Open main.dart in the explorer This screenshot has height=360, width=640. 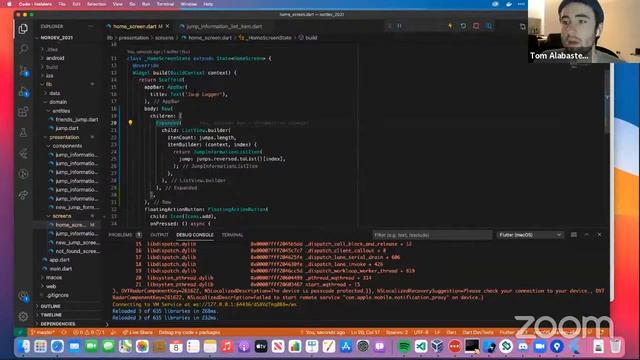point(60,269)
